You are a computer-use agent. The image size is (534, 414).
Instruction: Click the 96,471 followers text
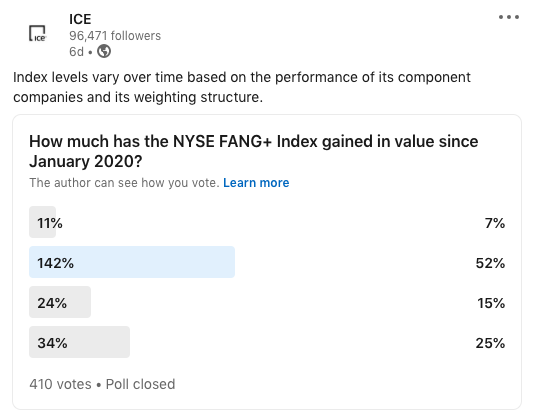tap(115, 36)
